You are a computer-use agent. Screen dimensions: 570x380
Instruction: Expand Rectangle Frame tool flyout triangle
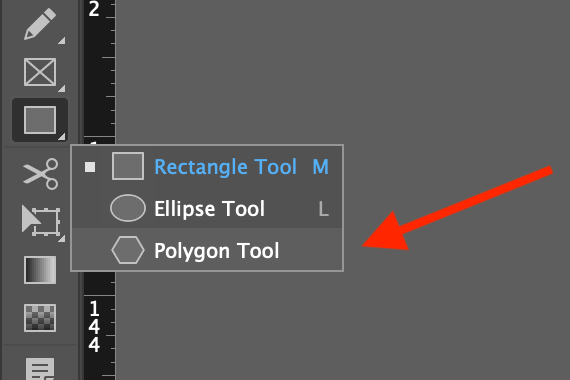(62, 88)
